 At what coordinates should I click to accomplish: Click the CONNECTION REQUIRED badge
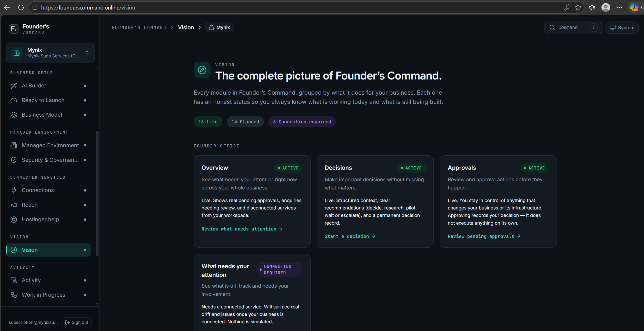pos(279,270)
